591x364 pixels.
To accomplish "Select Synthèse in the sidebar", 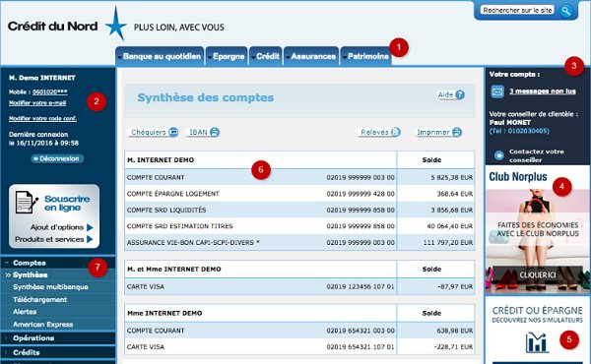I will click(58, 274).
